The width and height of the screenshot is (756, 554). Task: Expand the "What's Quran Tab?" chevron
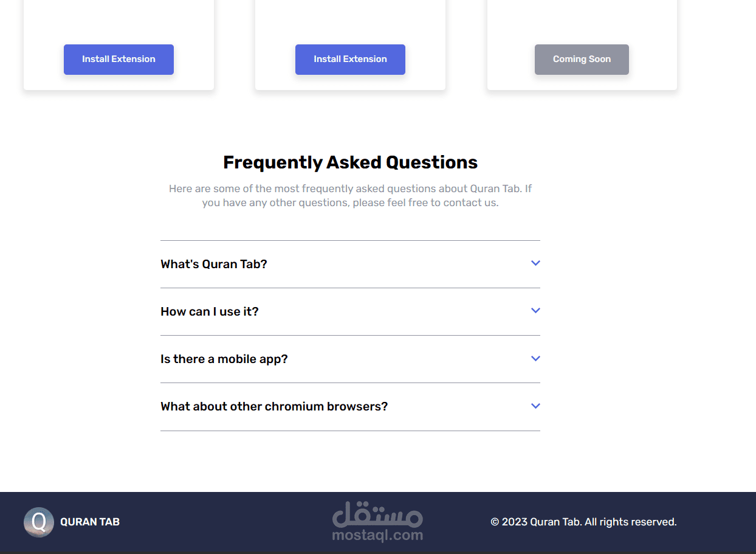[x=535, y=263]
